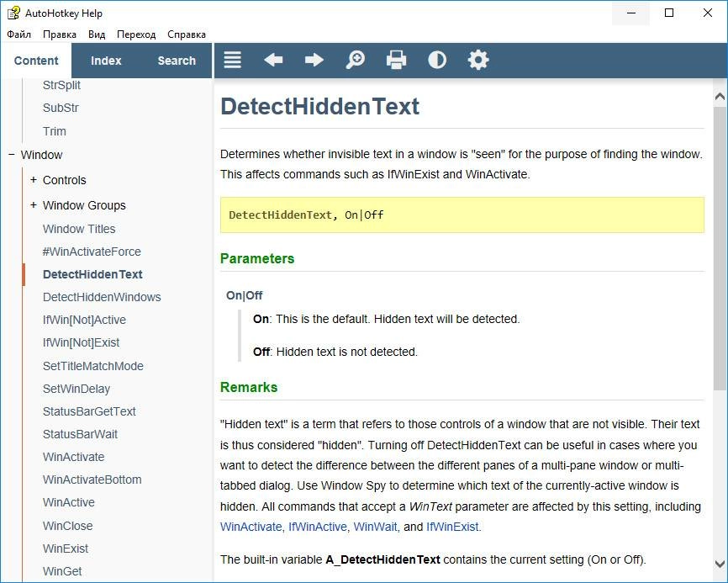Open the DetectHiddenWindows topic
The width and height of the screenshot is (728, 583).
tap(102, 297)
